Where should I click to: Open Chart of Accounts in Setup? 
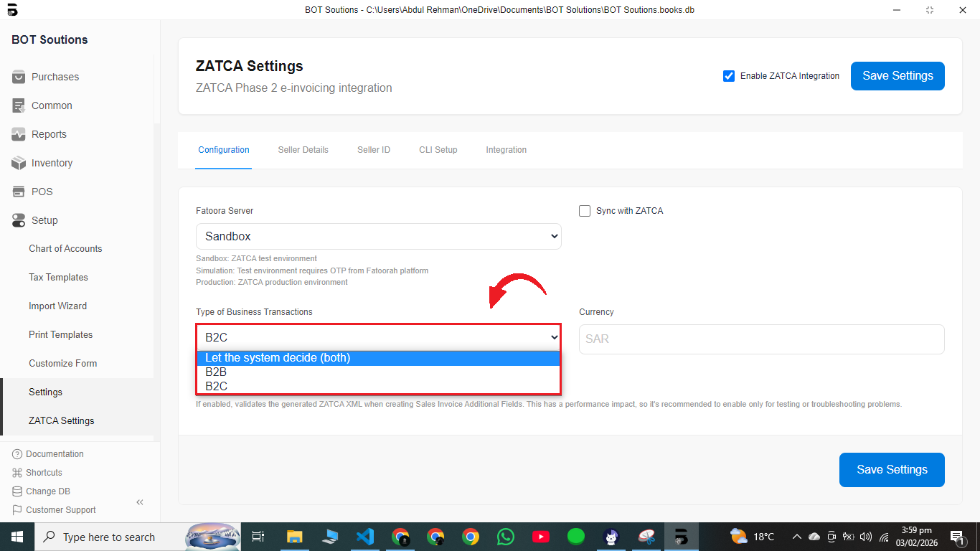65,249
